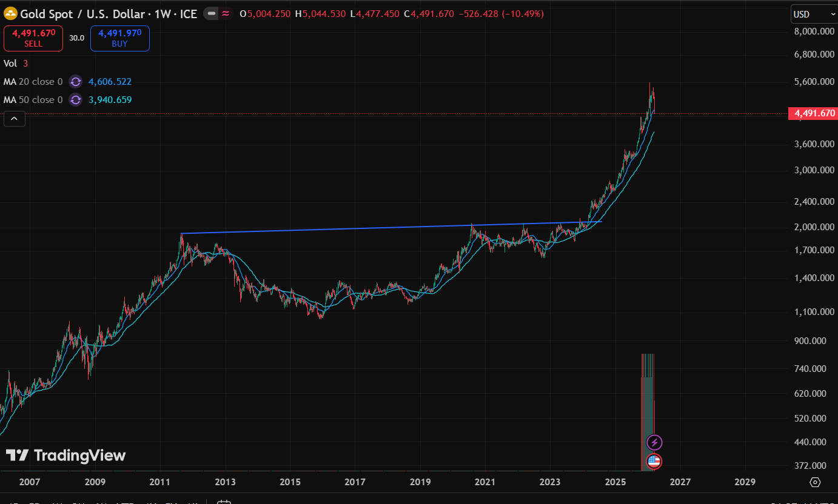
Task: Click the MA 20 refresh icon
Action: (75, 82)
